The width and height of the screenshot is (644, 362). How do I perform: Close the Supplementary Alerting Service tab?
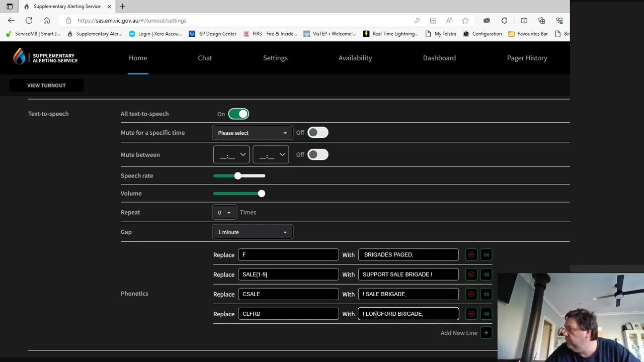tap(109, 7)
